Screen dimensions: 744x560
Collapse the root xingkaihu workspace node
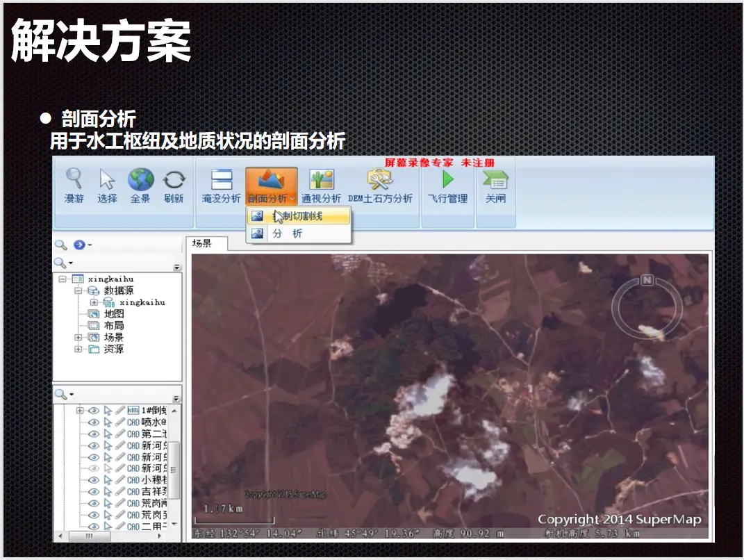(62, 279)
